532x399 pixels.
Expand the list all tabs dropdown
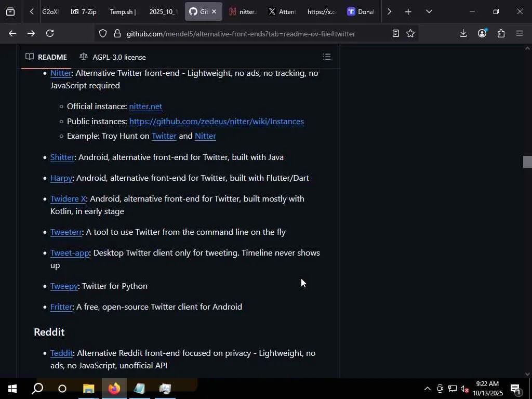[x=429, y=12]
